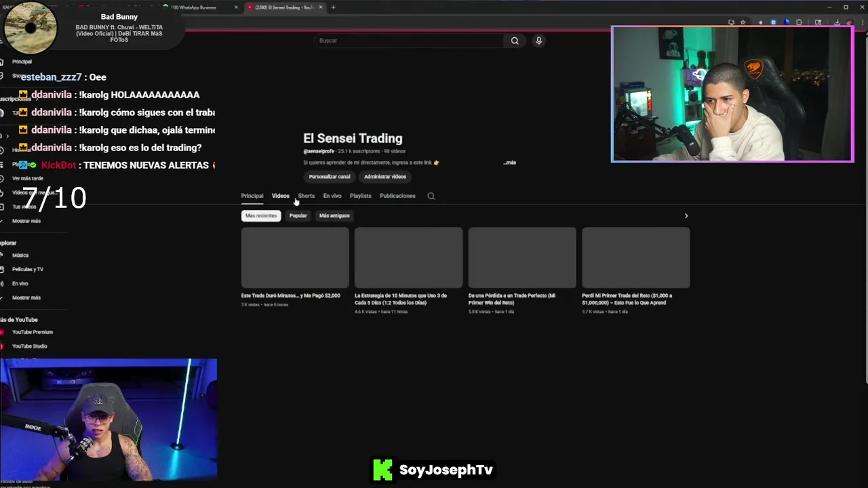Screen dimensions: 868x488
Task: Expand Mostrar más under Explorar
Action: [26, 298]
